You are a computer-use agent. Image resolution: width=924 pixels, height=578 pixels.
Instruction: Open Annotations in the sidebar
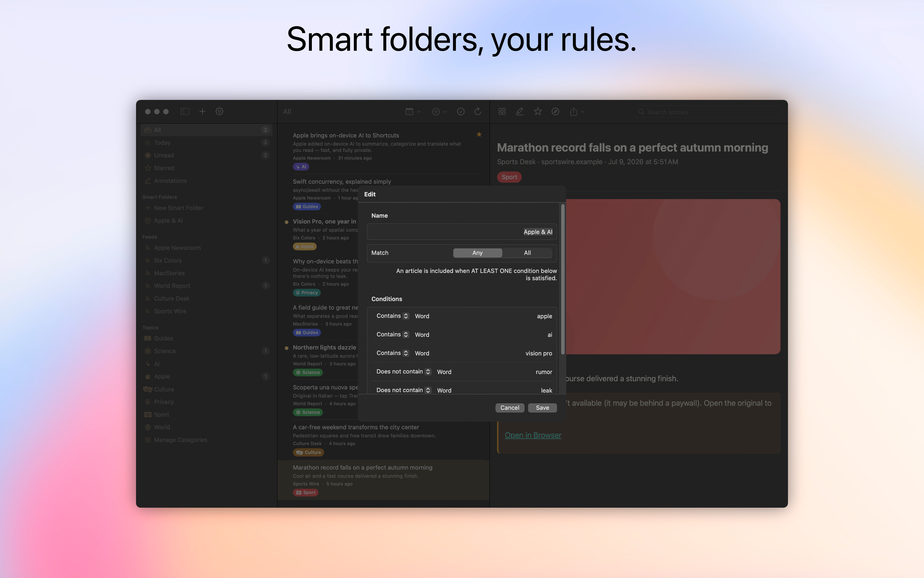coord(206,180)
